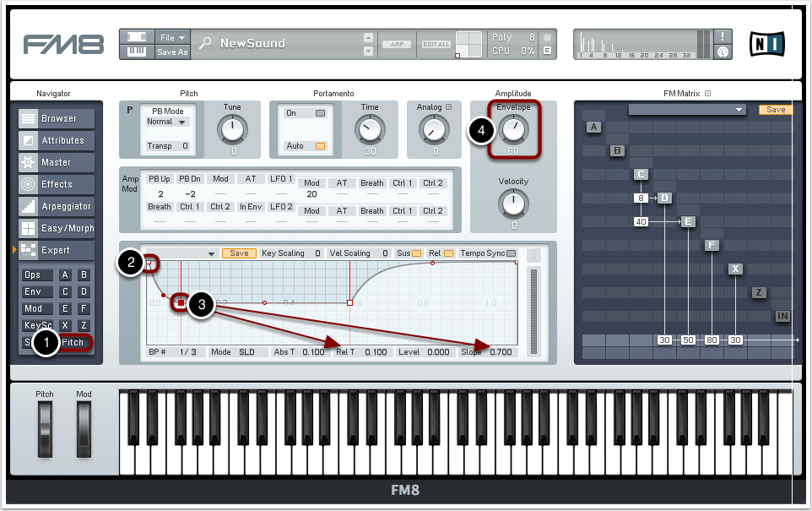Open the Effects page

click(57, 185)
